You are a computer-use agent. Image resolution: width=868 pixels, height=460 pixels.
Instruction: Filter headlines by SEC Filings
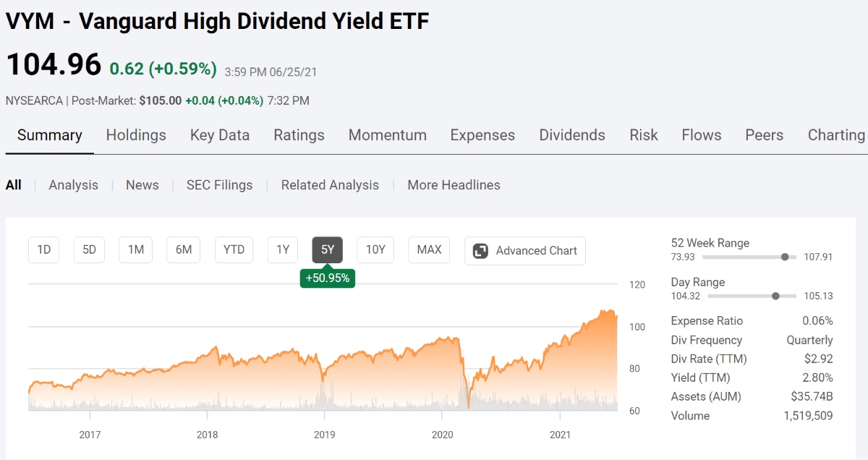click(220, 185)
